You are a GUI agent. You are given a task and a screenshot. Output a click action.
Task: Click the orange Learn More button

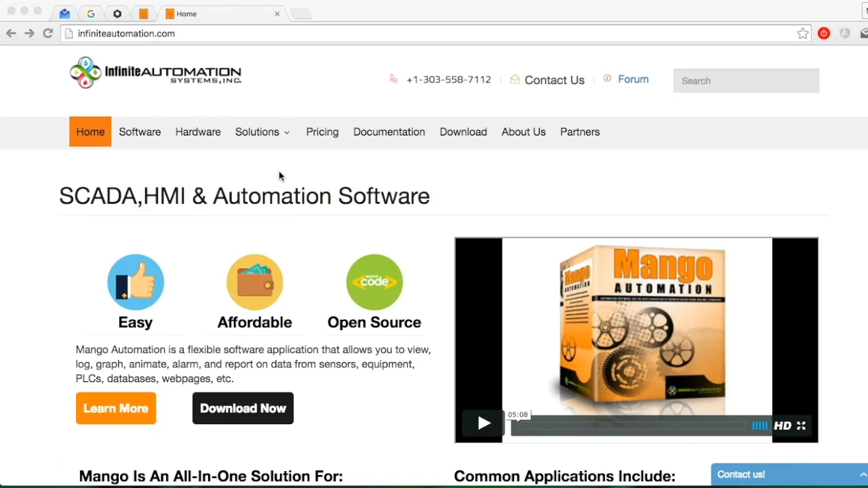(116, 408)
